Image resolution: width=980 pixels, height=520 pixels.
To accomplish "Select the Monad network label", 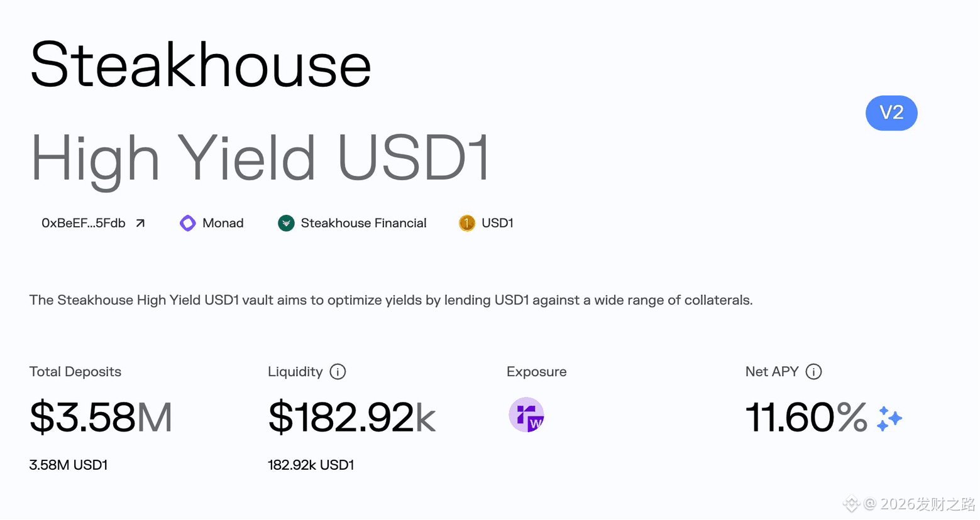I will pos(223,223).
